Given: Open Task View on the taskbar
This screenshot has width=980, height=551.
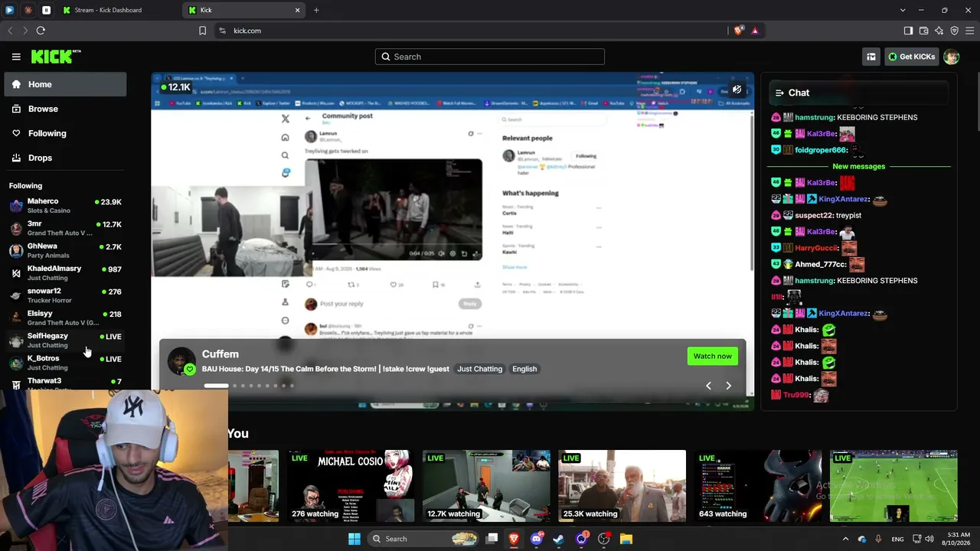Looking at the screenshot, I should [492, 539].
